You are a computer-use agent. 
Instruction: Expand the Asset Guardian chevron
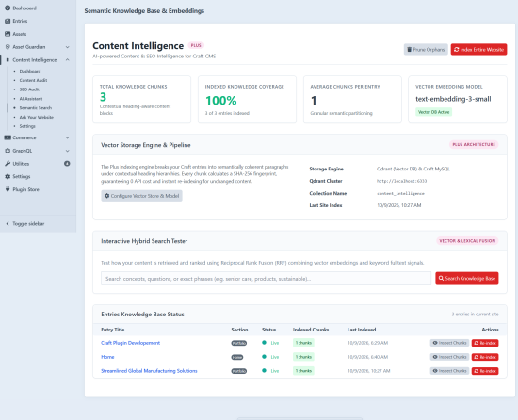(x=68, y=47)
